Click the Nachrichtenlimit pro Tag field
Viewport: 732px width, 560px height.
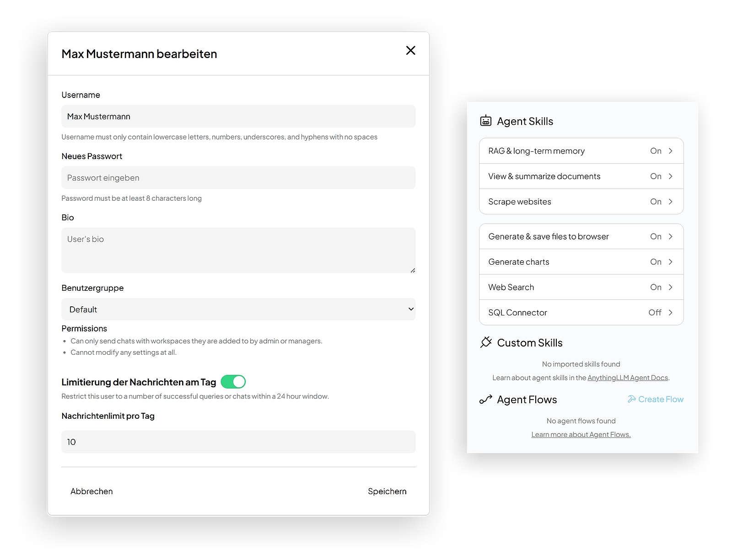point(238,442)
